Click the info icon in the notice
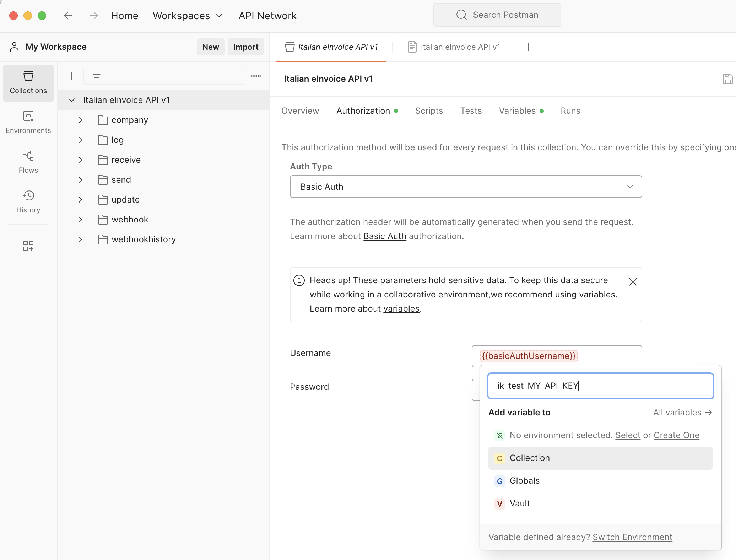The image size is (736, 560). [299, 280]
